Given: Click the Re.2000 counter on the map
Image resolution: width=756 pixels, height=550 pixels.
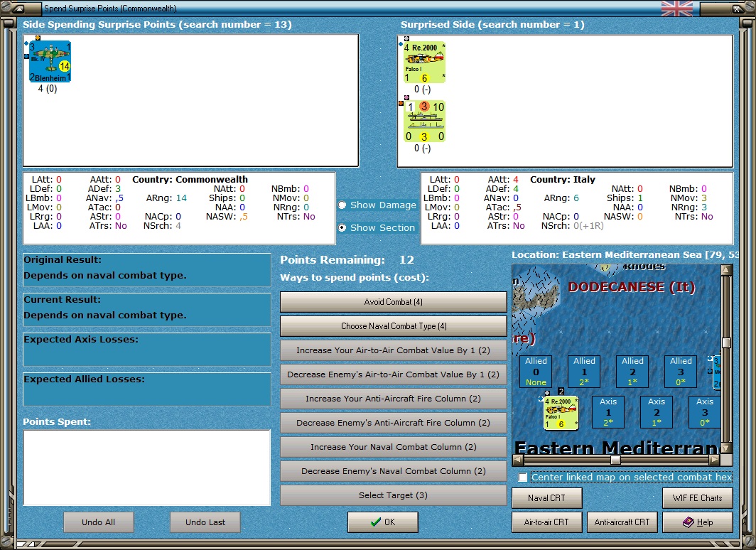Looking at the screenshot, I should (561, 413).
